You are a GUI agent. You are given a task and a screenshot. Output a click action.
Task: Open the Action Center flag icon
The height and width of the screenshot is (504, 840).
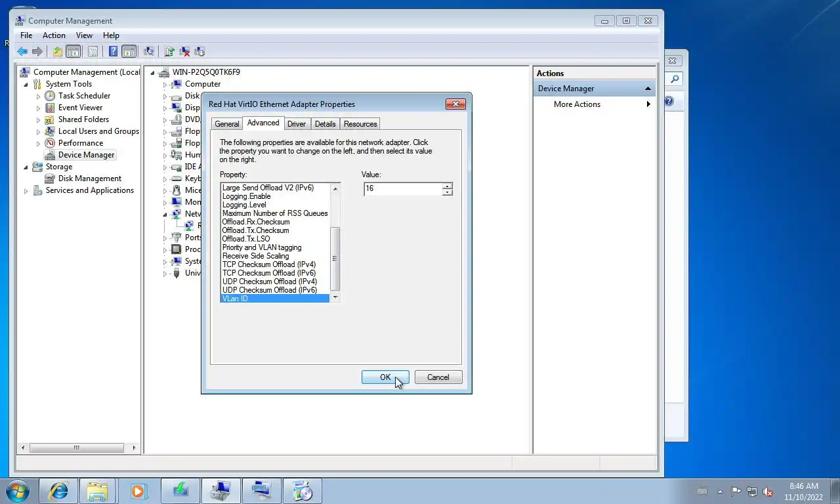[x=736, y=492]
